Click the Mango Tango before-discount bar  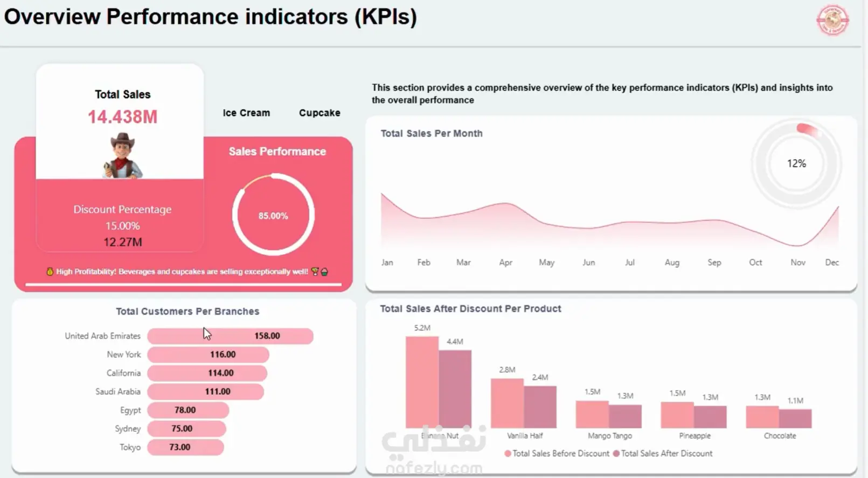click(x=592, y=414)
